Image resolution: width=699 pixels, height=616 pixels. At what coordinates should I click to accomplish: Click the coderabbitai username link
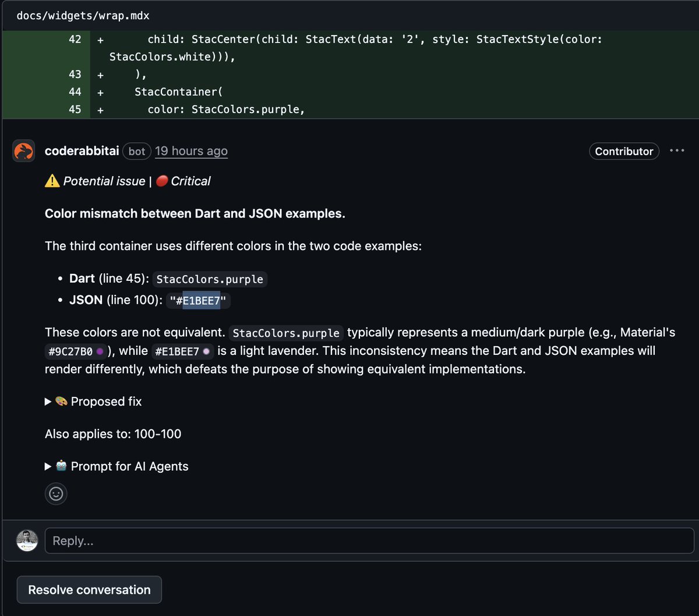[x=82, y=150]
